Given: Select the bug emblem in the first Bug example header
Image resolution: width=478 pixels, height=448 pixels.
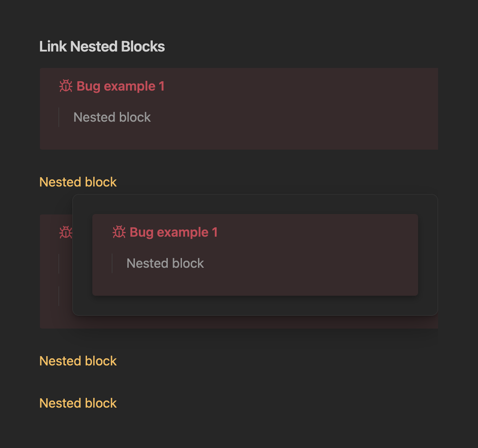Looking at the screenshot, I should tap(65, 87).
